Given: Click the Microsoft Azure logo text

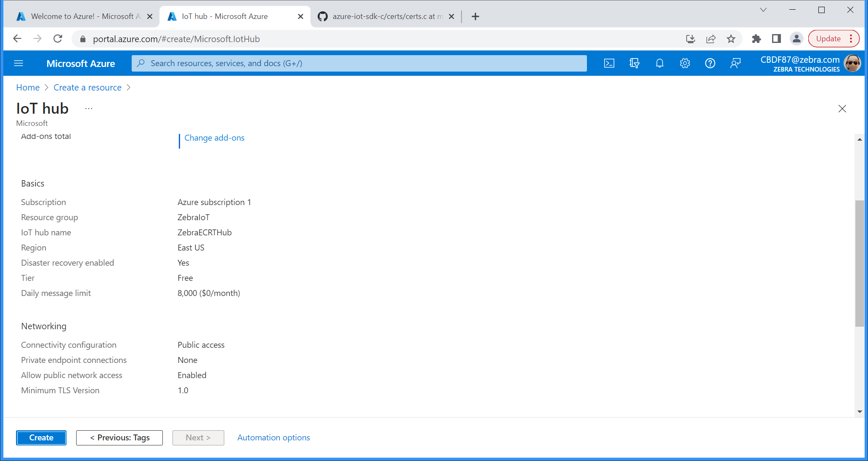Looking at the screenshot, I should point(80,63).
